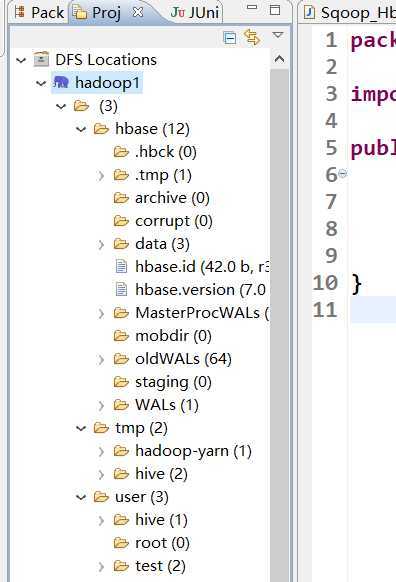This screenshot has height=582, width=396.
Task: Click the staging folder icon
Action: click(121, 382)
